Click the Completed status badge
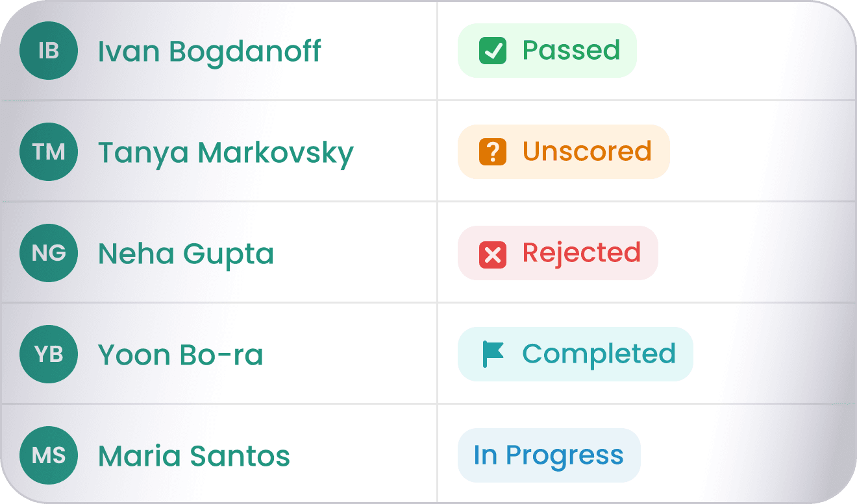Screen dimensions: 857x504 point(575,354)
